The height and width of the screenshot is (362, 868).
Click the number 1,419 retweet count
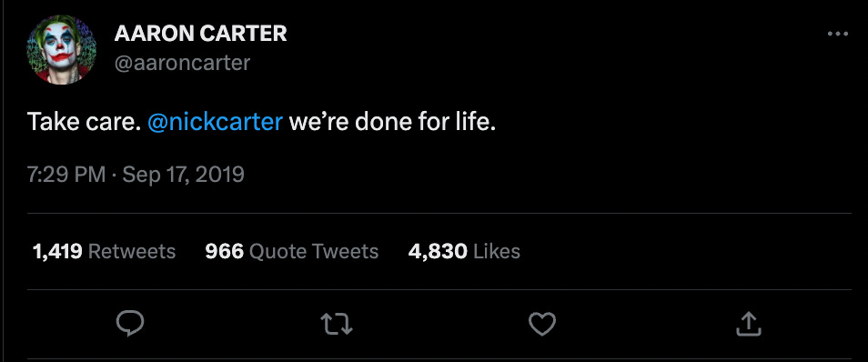pos(57,252)
